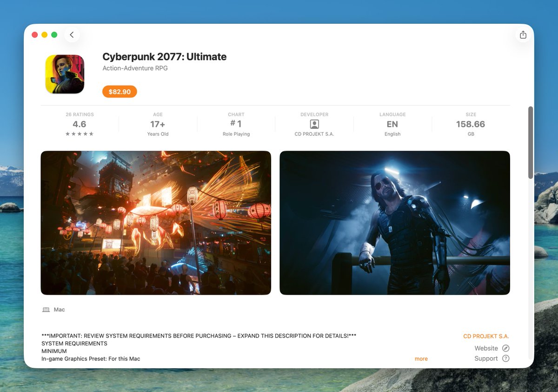
Task: Open the developer Website link
Action: [x=486, y=348]
